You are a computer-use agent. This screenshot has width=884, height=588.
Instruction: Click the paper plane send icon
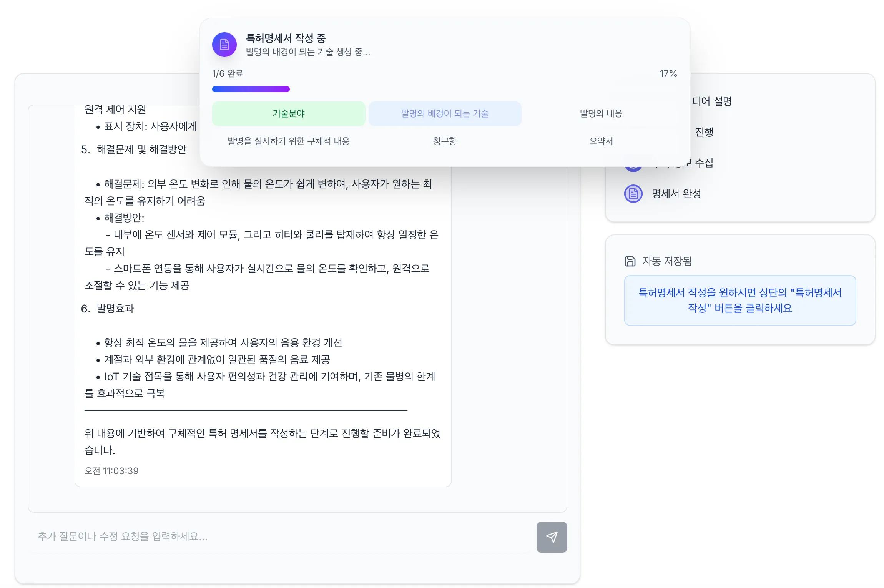tap(552, 537)
